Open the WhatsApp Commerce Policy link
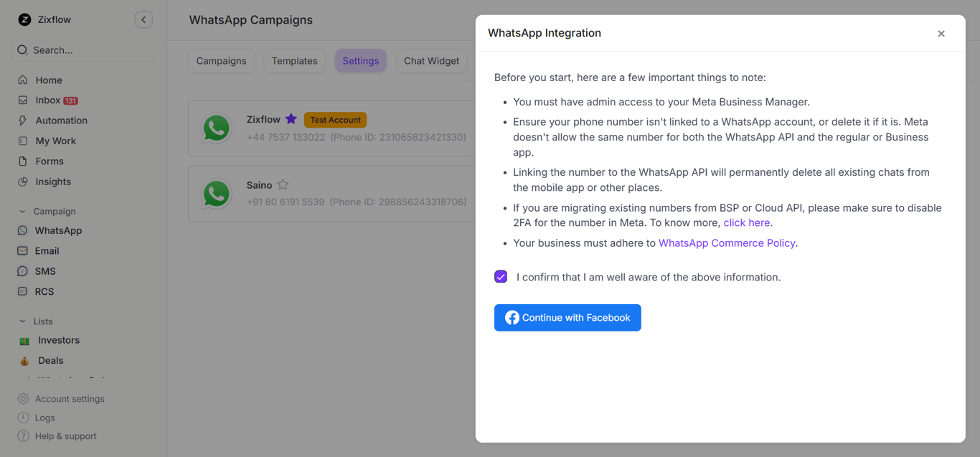This screenshot has width=980, height=457. [x=727, y=242]
